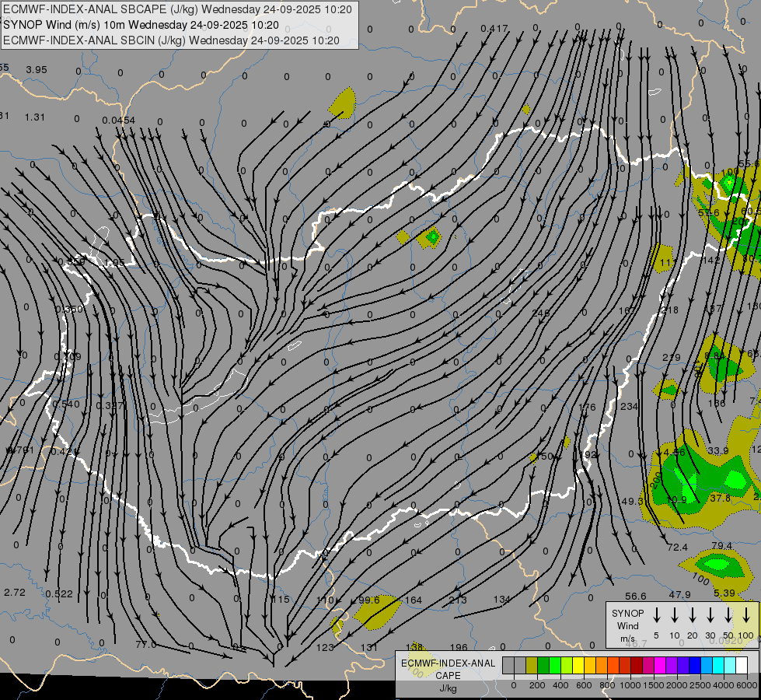Click the 0.0454 value on map
Viewport: 761px width, 700px height.
click(x=118, y=120)
